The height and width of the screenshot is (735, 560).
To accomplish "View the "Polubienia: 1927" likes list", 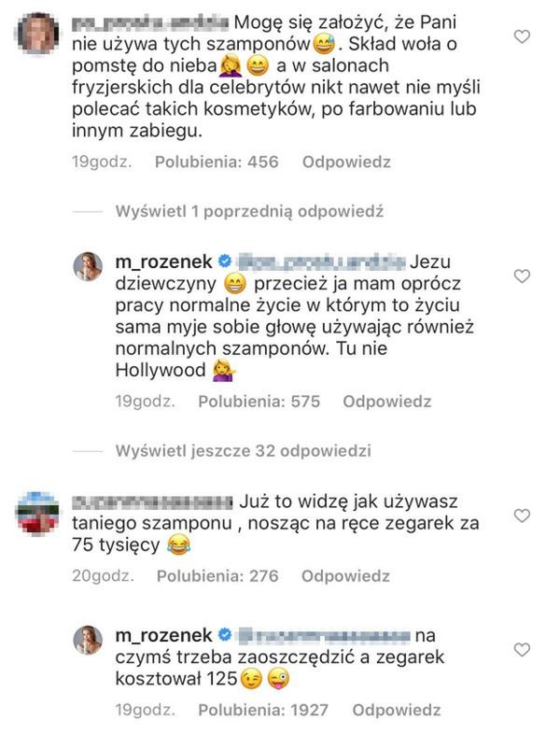I will [x=262, y=710].
